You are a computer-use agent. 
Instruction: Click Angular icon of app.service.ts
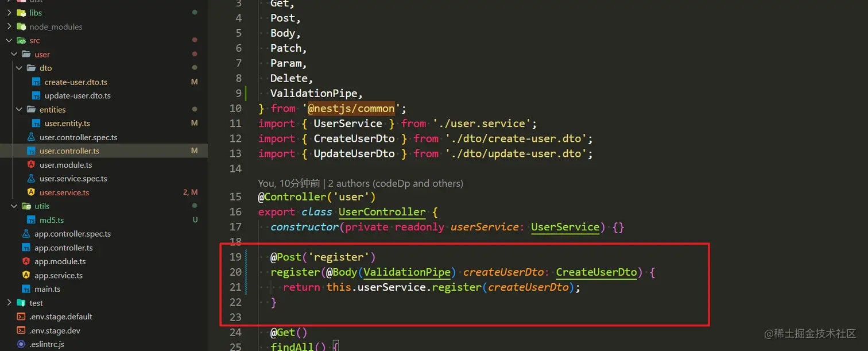(26, 275)
